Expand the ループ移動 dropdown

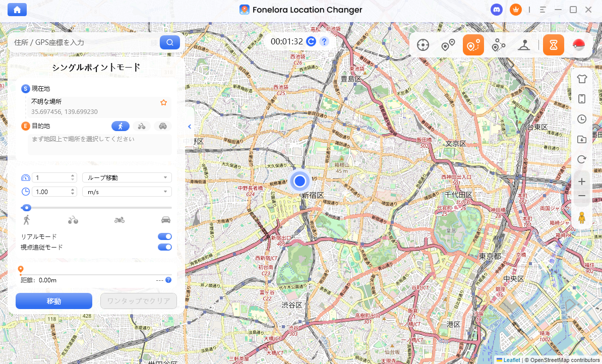point(127,177)
